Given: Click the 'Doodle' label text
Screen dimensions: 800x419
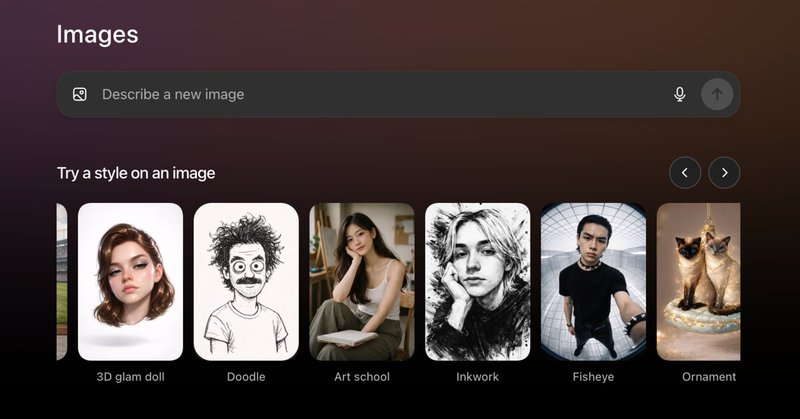Looking at the screenshot, I should coord(246,377).
